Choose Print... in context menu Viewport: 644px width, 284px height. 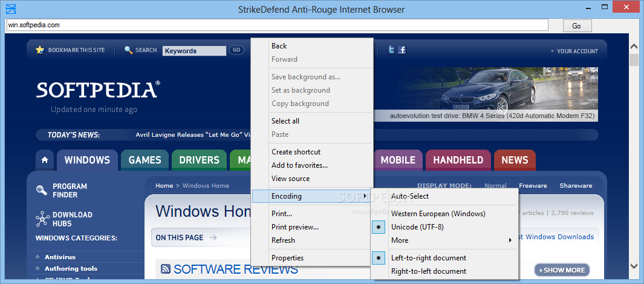pos(312,214)
